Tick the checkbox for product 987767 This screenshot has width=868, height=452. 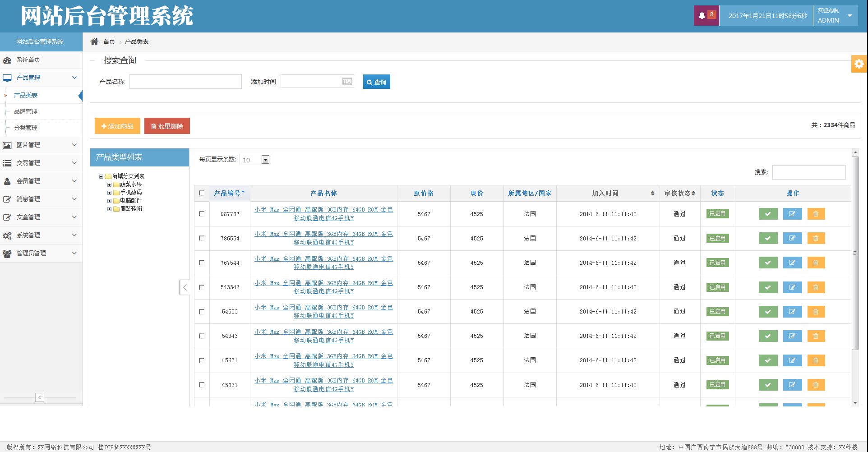(202, 214)
